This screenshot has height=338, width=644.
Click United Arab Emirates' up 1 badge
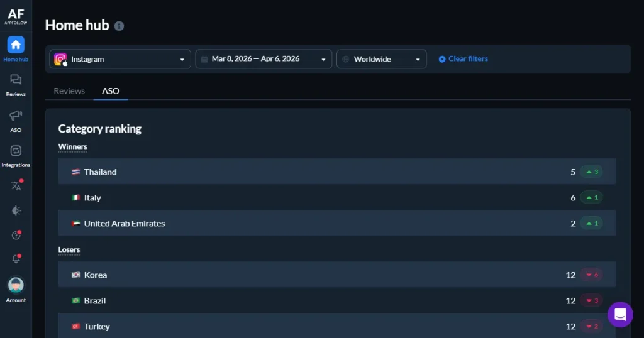(x=591, y=224)
